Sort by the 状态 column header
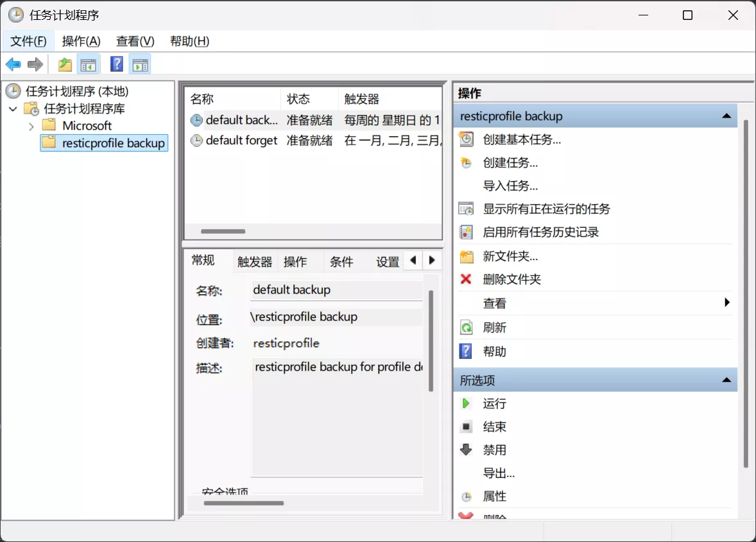This screenshot has height=542, width=756. 309,99
